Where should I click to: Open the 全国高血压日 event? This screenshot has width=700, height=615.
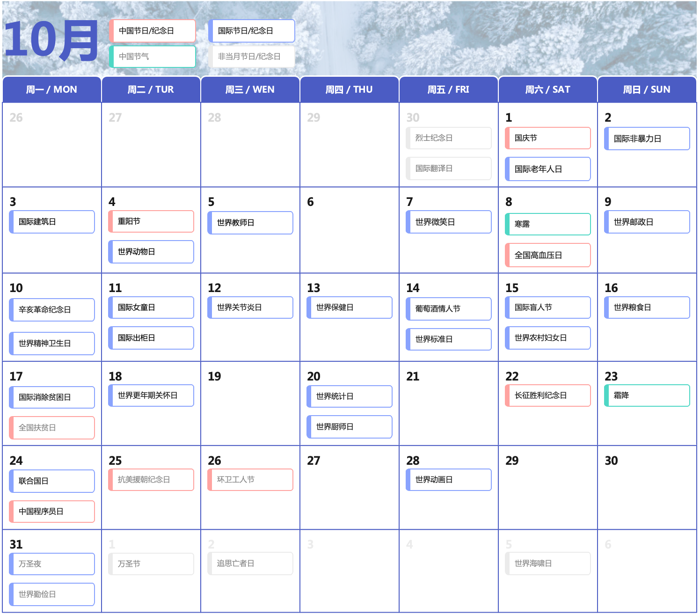pyautogui.click(x=548, y=255)
